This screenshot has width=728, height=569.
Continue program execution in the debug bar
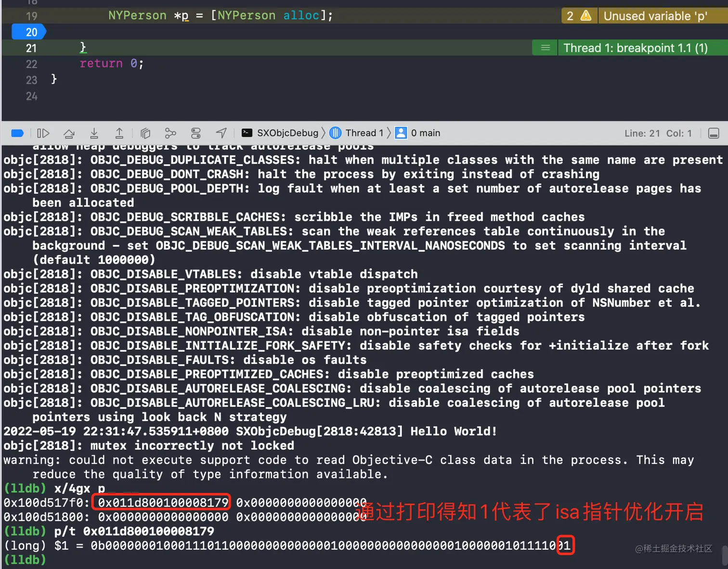coord(43,133)
